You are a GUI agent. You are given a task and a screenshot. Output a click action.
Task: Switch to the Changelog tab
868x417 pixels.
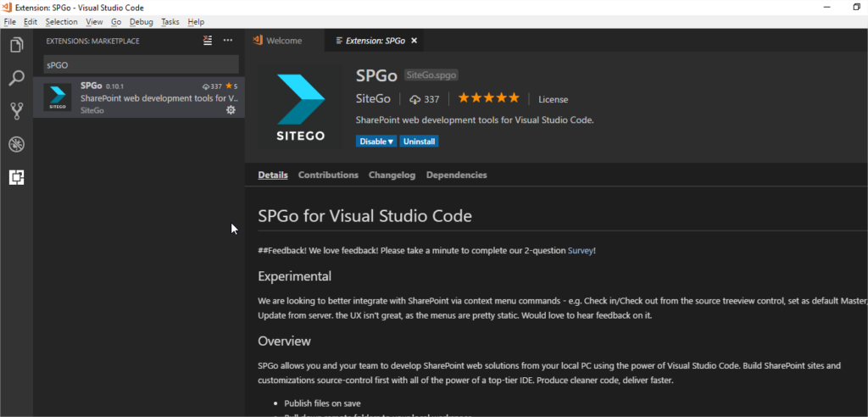coord(392,175)
